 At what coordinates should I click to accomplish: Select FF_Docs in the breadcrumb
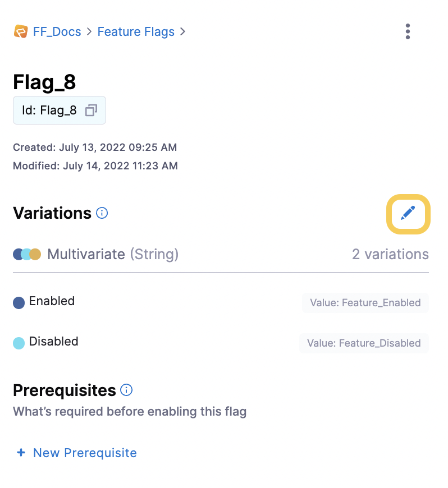pyautogui.click(x=57, y=31)
